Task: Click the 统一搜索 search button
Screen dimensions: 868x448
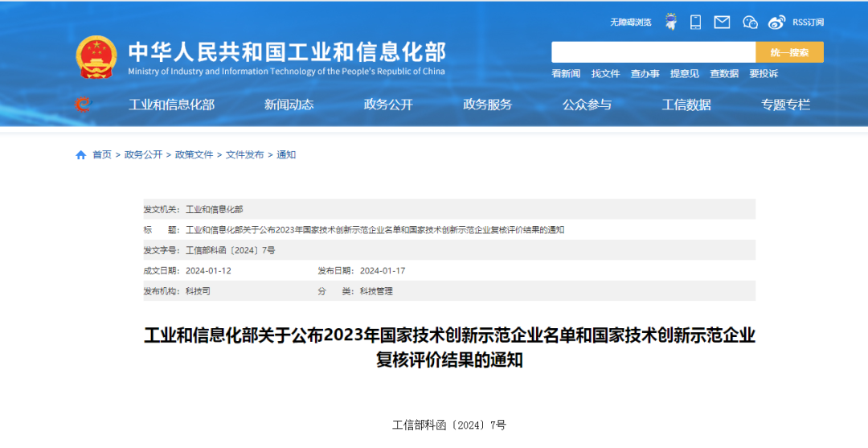Action: pyautogui.click(x=789, y=52)
